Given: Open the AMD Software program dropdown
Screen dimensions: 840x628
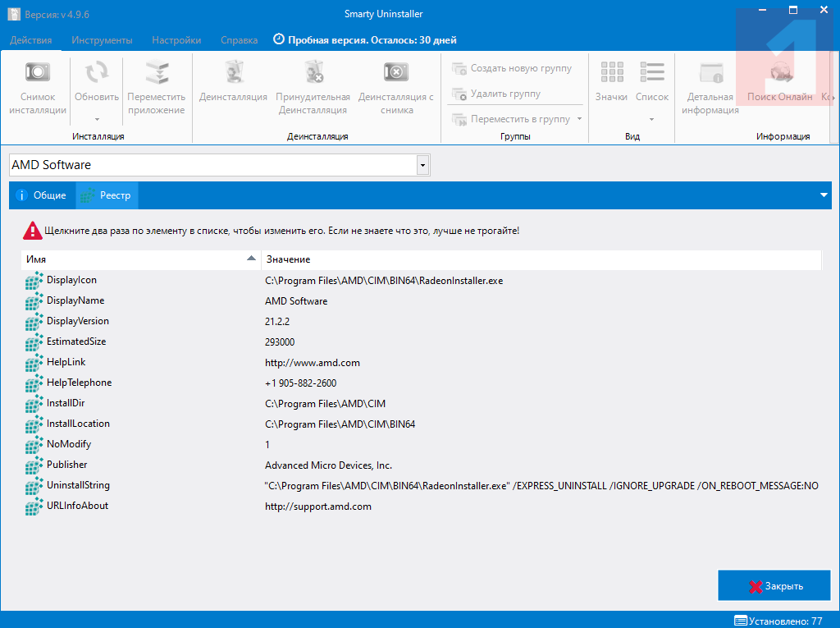Looking at the screenshot, I should tap(422, 165).
